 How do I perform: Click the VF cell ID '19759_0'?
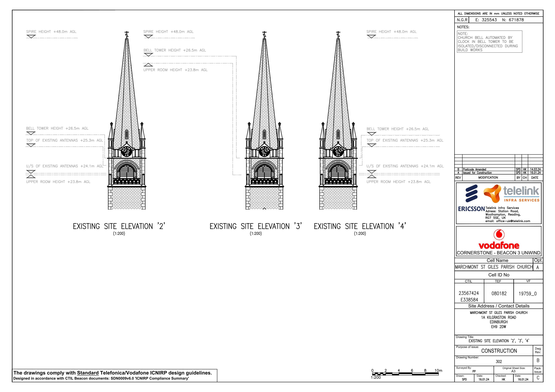(x=528, y=294)
